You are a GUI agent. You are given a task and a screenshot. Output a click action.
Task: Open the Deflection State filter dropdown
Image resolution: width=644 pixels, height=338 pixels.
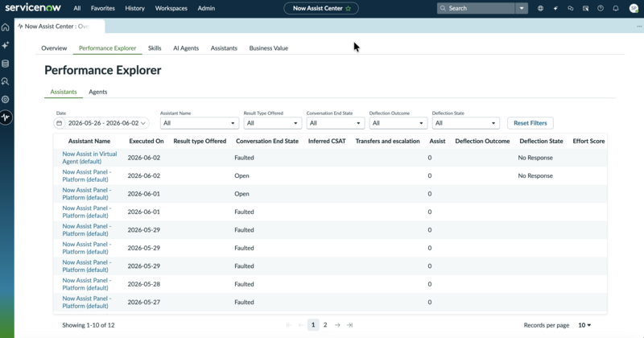pos(466,123)
